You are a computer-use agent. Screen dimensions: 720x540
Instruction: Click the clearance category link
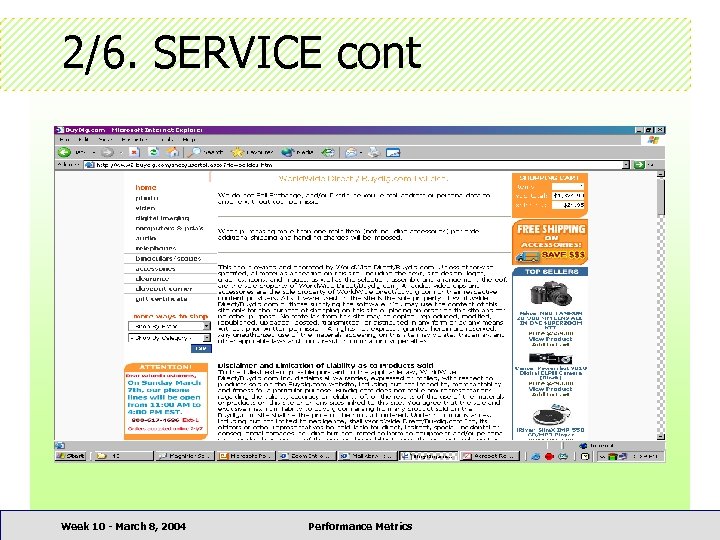point(152,279)
